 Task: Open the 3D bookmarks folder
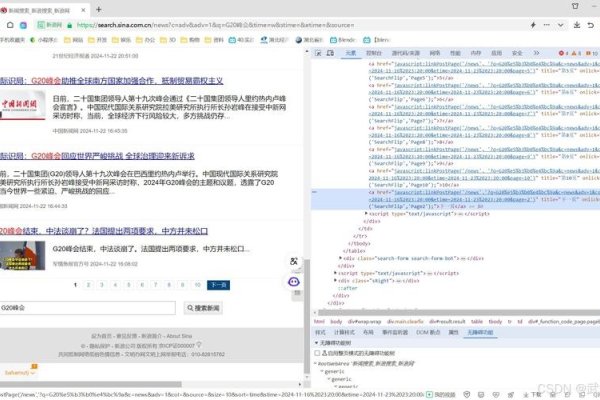(x=168, y=40)
